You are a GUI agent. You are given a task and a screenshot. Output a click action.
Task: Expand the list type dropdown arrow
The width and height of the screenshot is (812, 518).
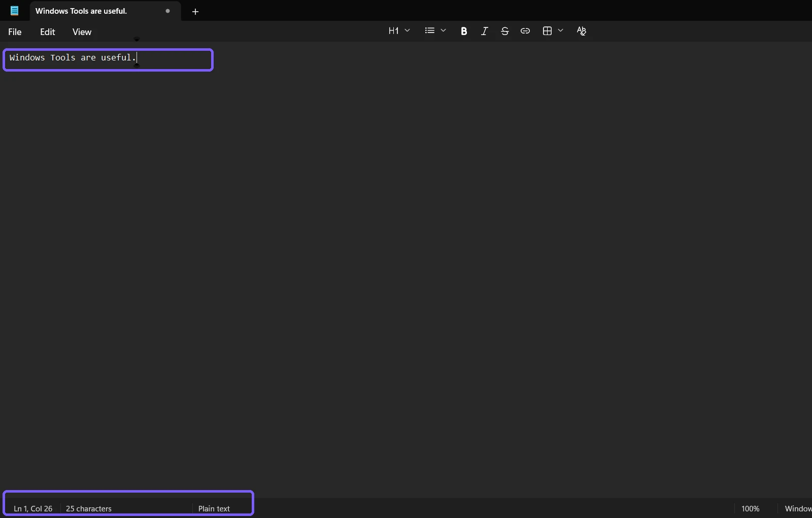click(x=443, y=30)
